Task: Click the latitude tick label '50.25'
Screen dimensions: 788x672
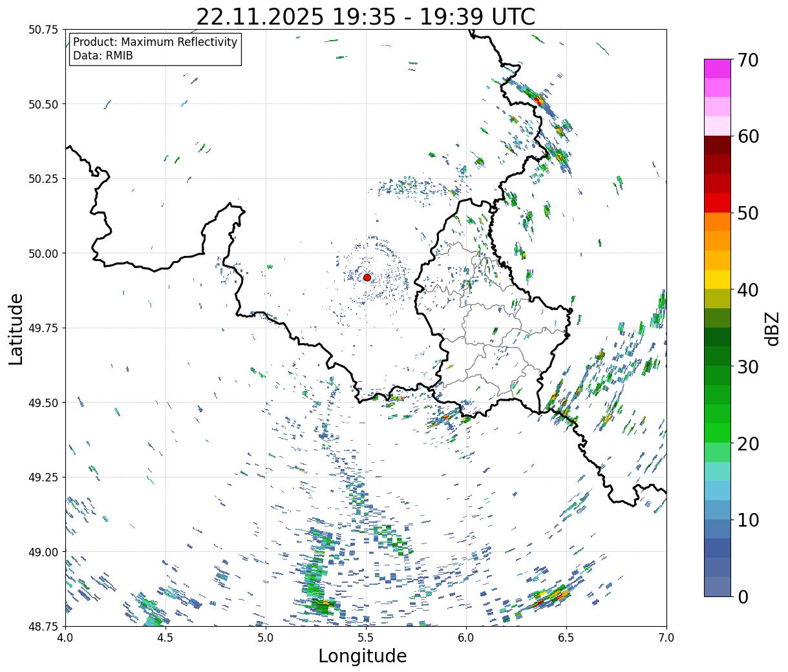Action: tap(43, 179)
